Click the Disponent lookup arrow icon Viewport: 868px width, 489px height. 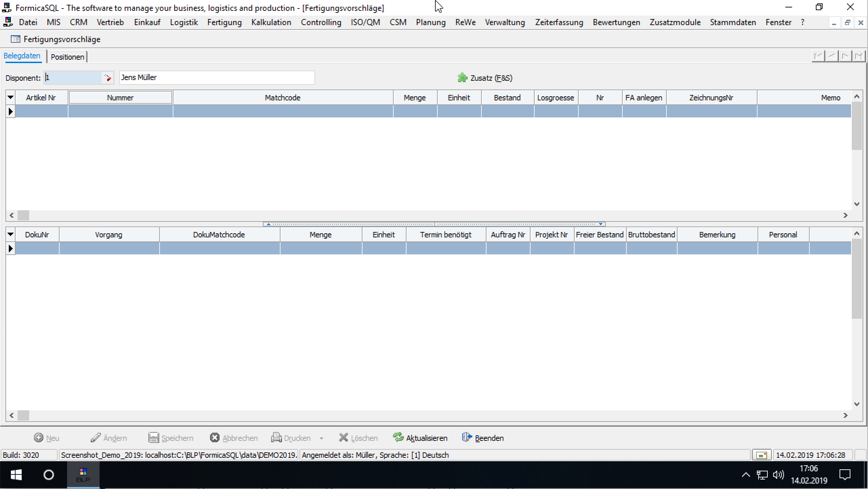coord(107,78)
